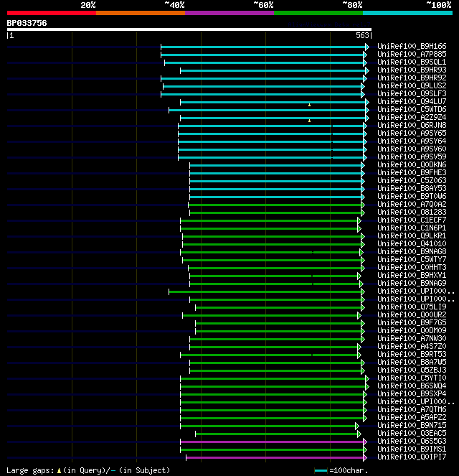Image resolution: width=459 pixels, height=476 pixels.
Task: Select the UniRef100_B8AY53 label
Action: [x=412, y=188]
